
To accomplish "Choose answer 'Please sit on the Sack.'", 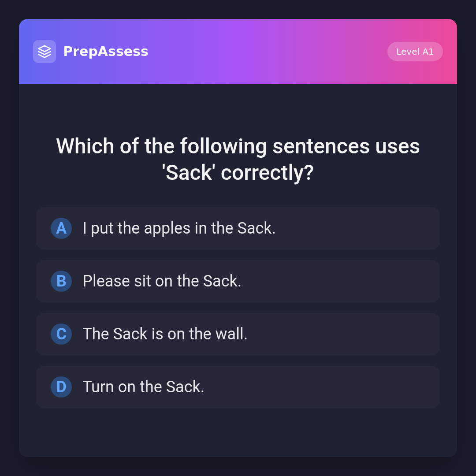I will tap(162, 281).
